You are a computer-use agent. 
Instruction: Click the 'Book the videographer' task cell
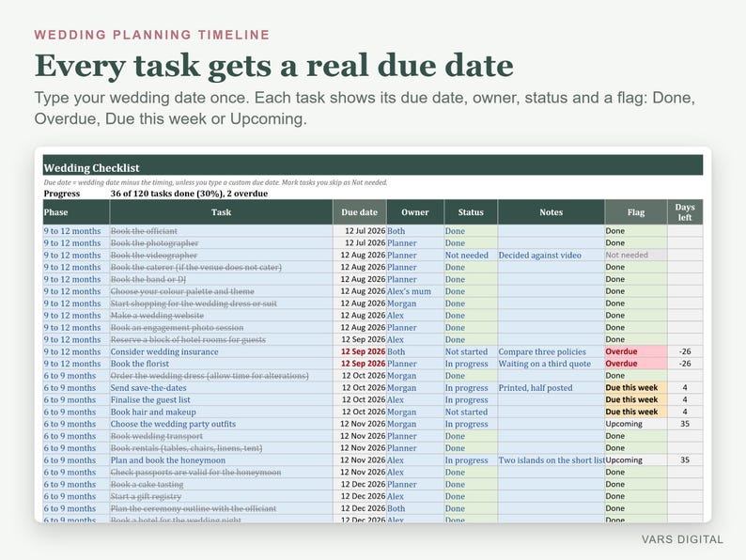point(221,255)
